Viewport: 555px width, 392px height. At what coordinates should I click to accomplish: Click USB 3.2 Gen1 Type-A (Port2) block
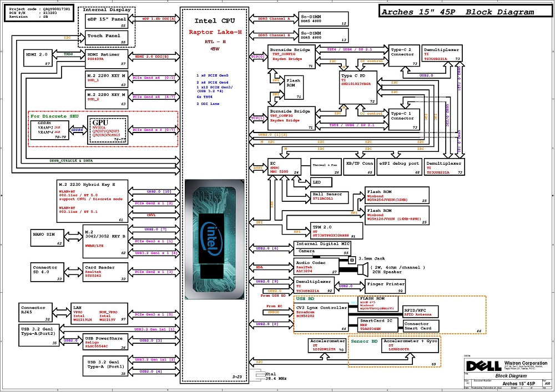(38, 335)
